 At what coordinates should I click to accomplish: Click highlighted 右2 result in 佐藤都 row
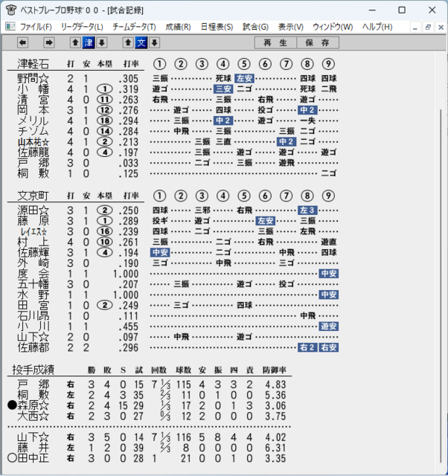click(x=307, y=347)
